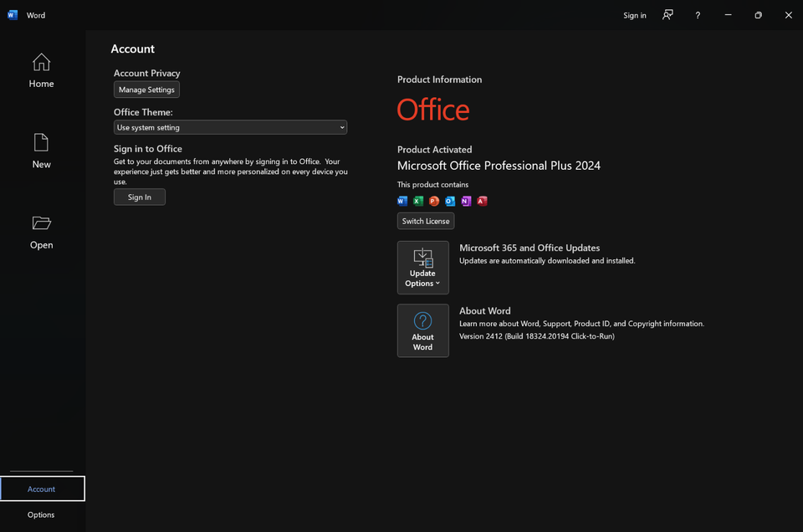
Task: Click the PowerPoint icon under product contents
Action: [x=434, y=201]
